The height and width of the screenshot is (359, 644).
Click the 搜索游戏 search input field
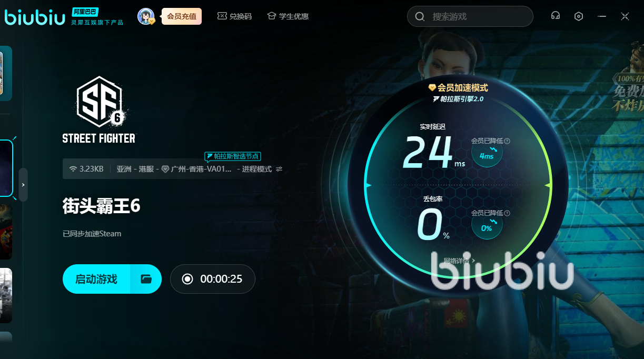477,16
